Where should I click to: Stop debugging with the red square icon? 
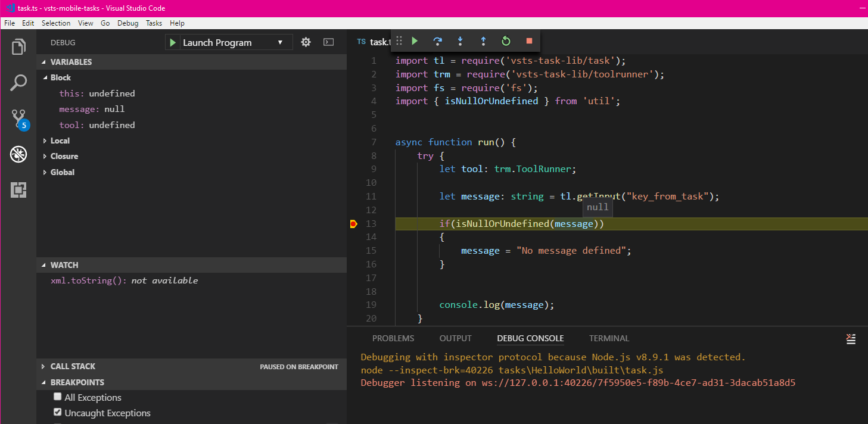pos(528,41)
